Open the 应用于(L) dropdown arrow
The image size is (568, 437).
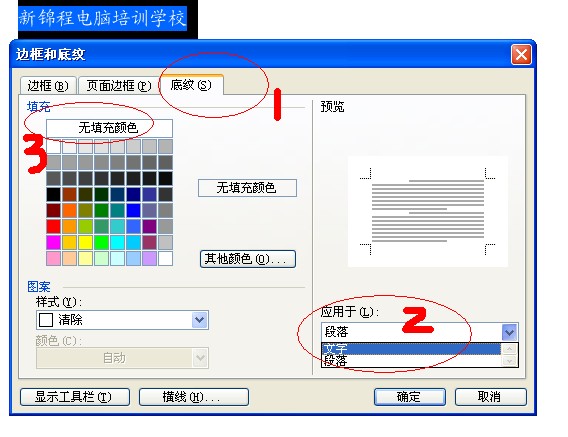pyautogui.click(x=509, y=332)
